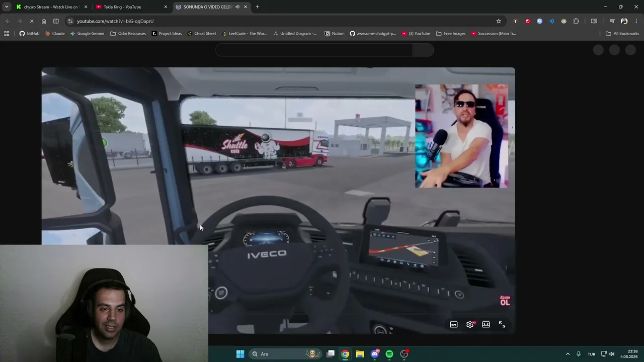Open the Notion bookmark
Screen dimensions: 644x362
[335, 34]
